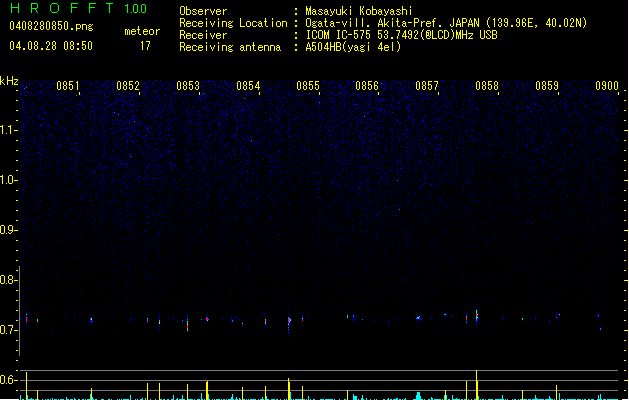Click the kHz axis unit label
Screen dimensions: 629x400
tap(9, 81)
